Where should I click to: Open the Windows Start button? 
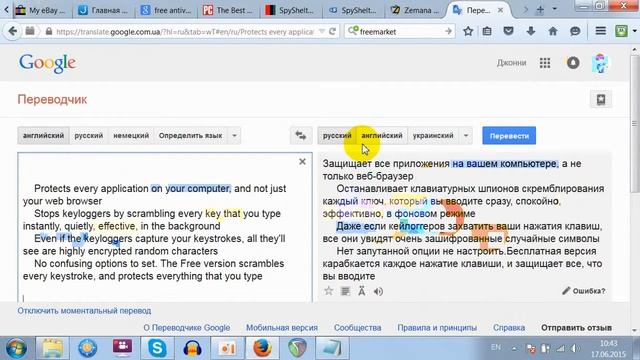16,348
